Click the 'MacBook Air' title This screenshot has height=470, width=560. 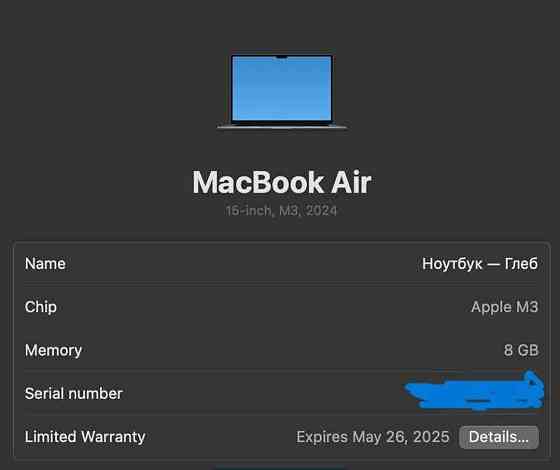pyautogui.click(x=281, y=182)
